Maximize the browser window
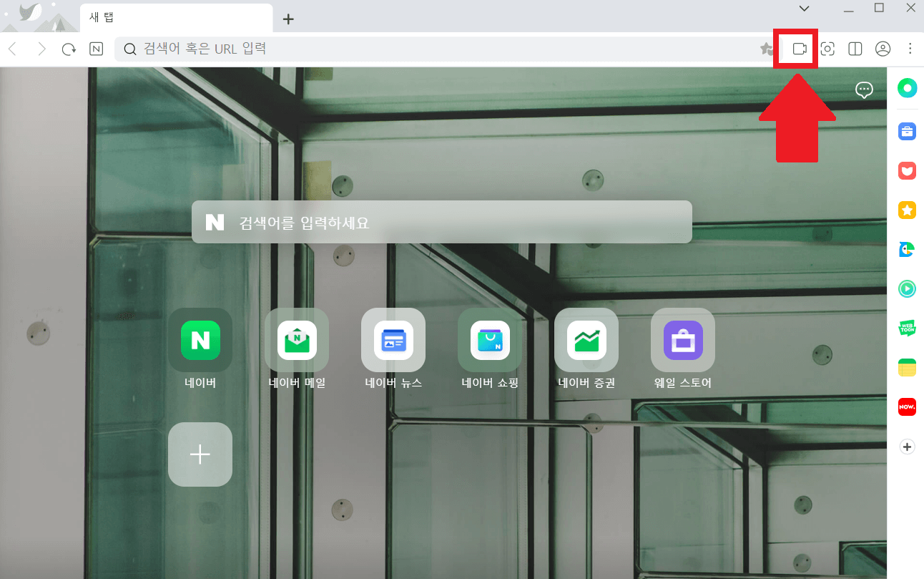The width and height of the screenshot is (924, 579). pyautogui.click(x=880, y=8)
